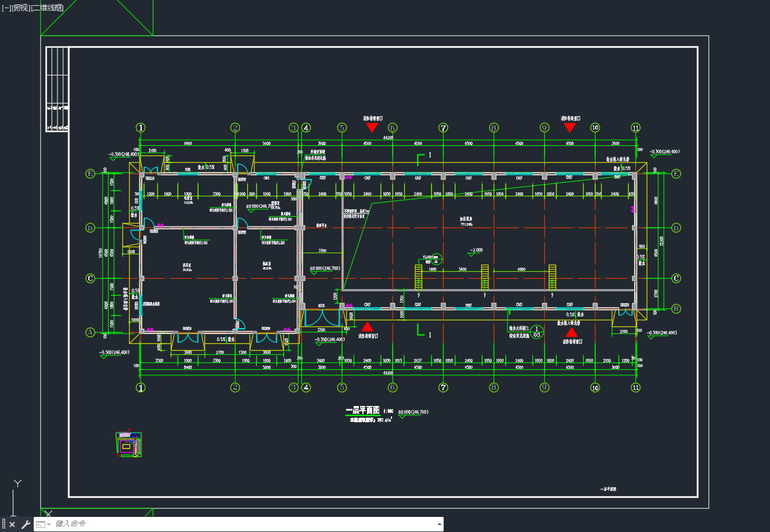Open the 二维线框 visual style menu
This screenshot has height=532, width=770.
[x=47, y=8]
